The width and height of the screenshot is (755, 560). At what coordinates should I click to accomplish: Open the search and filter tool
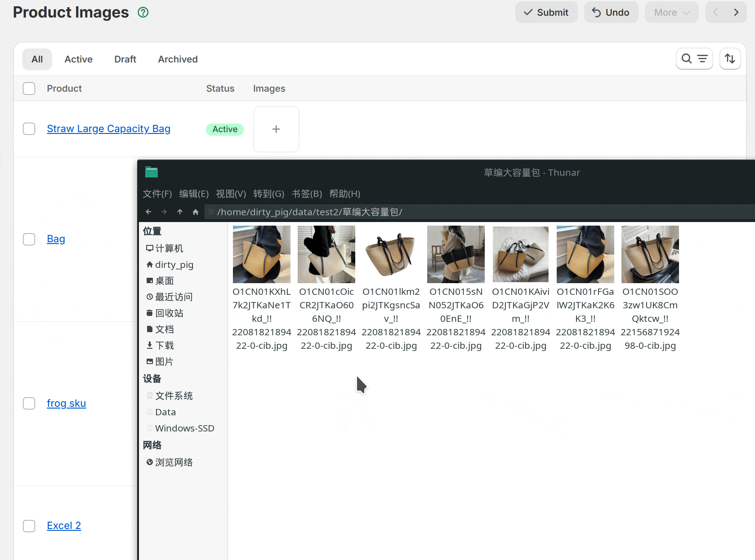click(694, 59)
